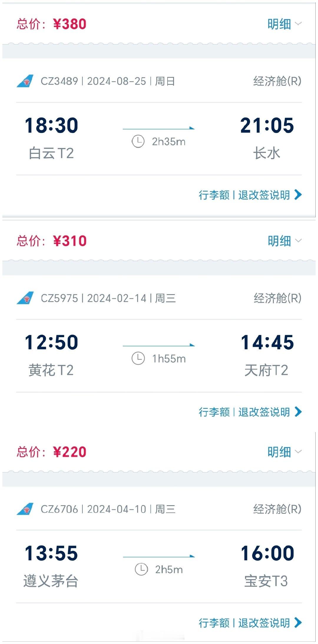The image size is (318, 644).
Task: Open 退改签说明 for the 黄花T2 flight
Action: coord(264,412)
